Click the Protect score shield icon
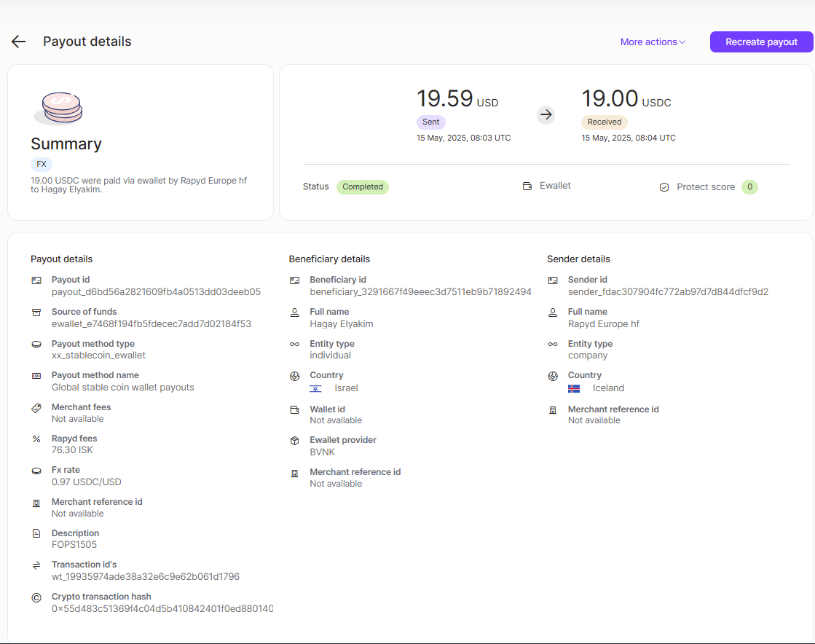Screen dimensions: 815x644 point(664,186)
